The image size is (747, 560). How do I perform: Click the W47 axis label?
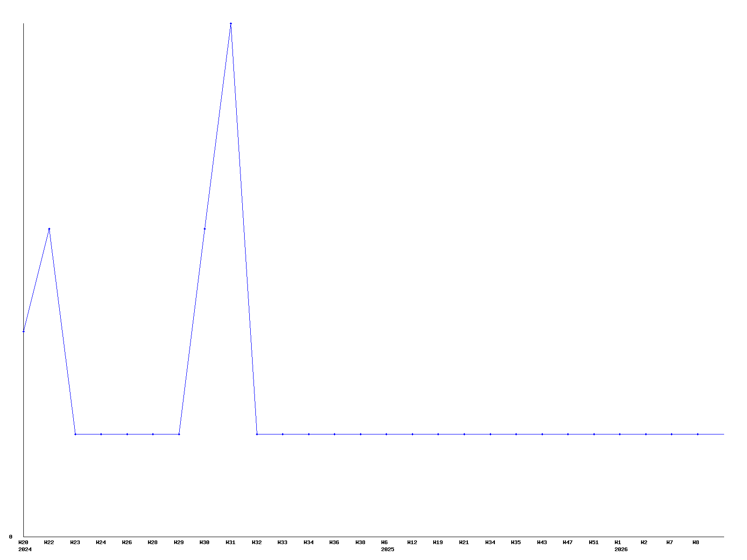(x=568, y=542)
